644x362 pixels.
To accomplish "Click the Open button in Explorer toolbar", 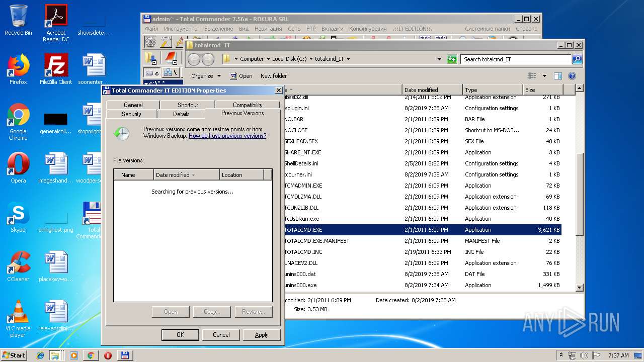I will click(241, 76).
